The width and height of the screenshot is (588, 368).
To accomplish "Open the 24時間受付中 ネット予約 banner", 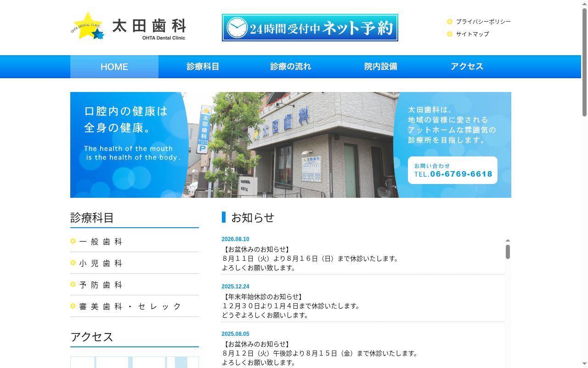I will [x=310, y=28].
